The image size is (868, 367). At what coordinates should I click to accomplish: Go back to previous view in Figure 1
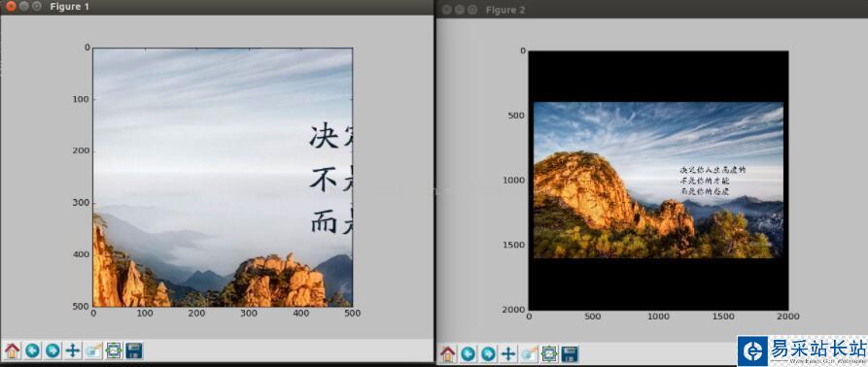(x=33, y=350)
